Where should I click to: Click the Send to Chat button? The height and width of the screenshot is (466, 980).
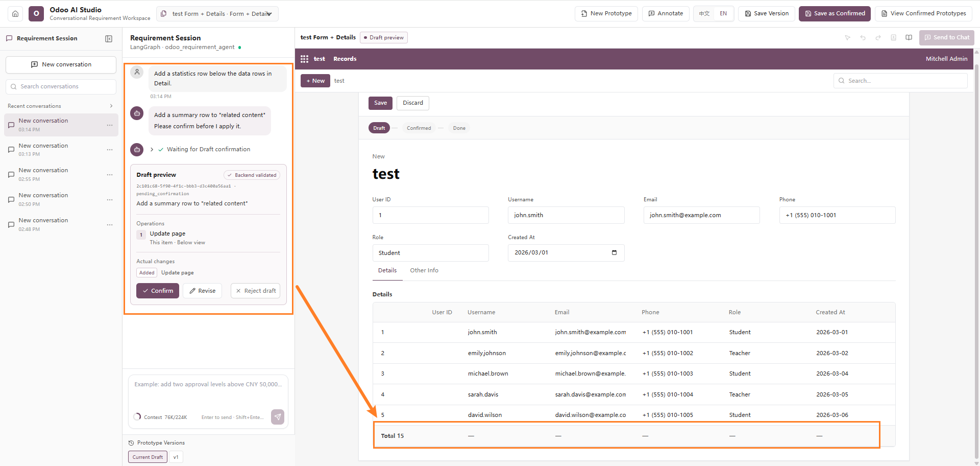point(946,38)
